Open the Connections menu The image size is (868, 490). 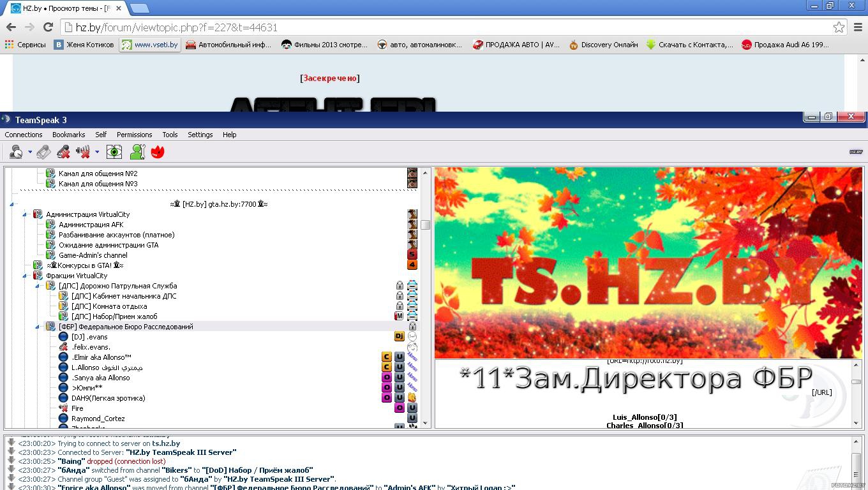[24, 135]
